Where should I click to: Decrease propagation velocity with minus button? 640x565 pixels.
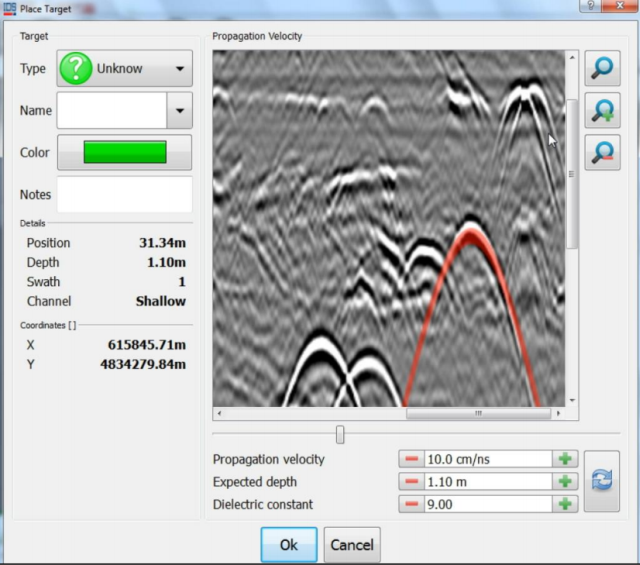(x=410, y=459)
